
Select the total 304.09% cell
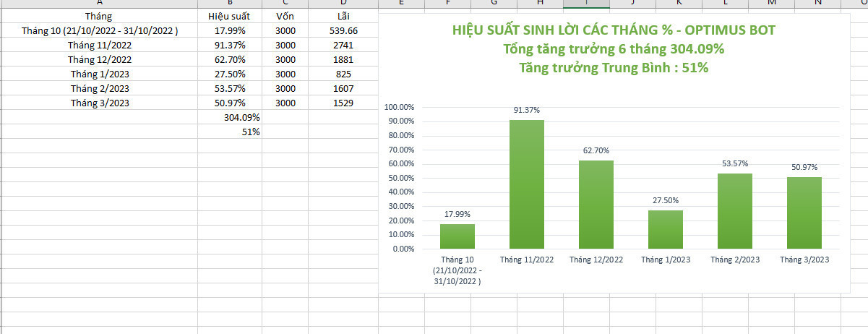[x=230, y=117]
